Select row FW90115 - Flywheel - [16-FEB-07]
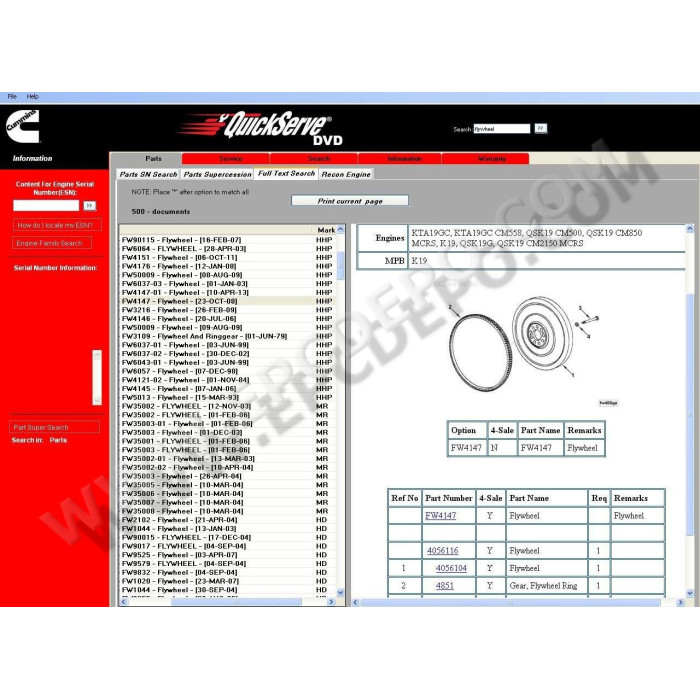This screenshot has height=700, width=700. [x=228, y=240]
